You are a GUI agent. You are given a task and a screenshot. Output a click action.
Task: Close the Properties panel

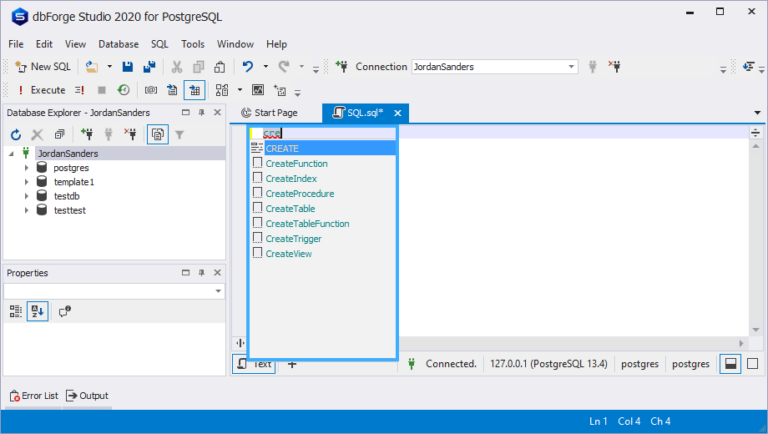tap(217, 273)
